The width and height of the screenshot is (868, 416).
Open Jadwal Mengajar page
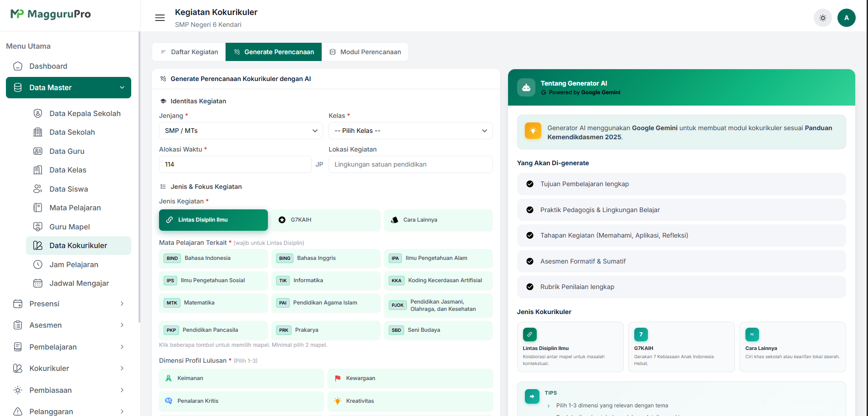pos(78,283)
